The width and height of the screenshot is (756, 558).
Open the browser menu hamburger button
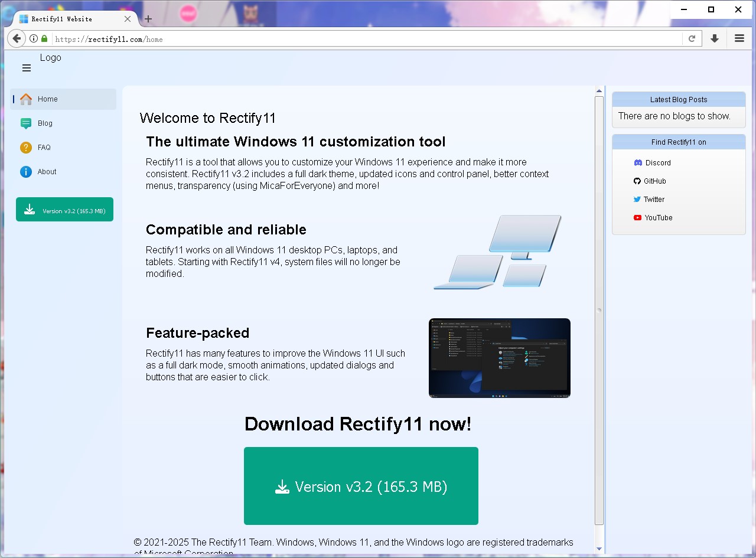[x=739, y=38]
